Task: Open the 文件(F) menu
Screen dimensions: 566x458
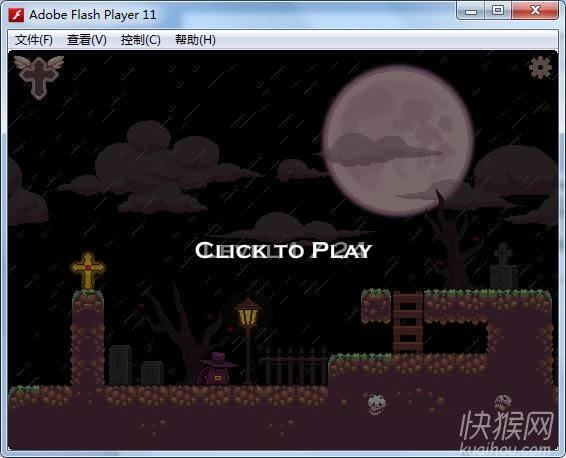Action: [34, 39]
